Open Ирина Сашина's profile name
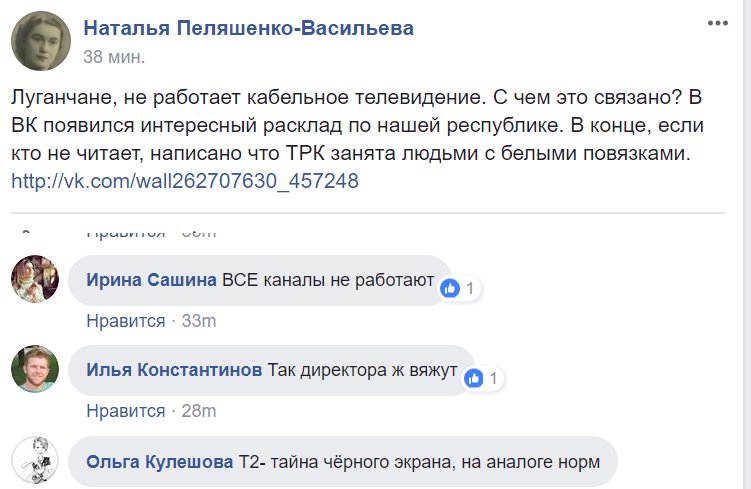This screenshot has width=751, height=489. pyautogui.click(x=152, y=282)
